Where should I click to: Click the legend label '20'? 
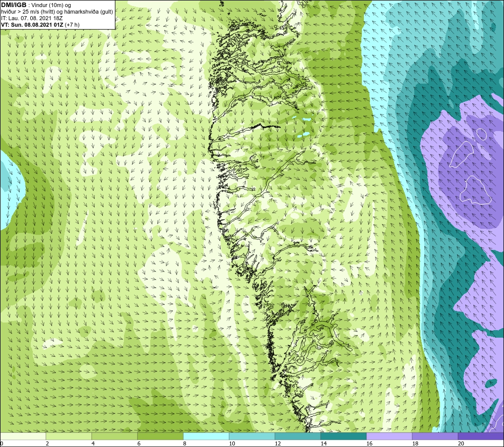461,443
